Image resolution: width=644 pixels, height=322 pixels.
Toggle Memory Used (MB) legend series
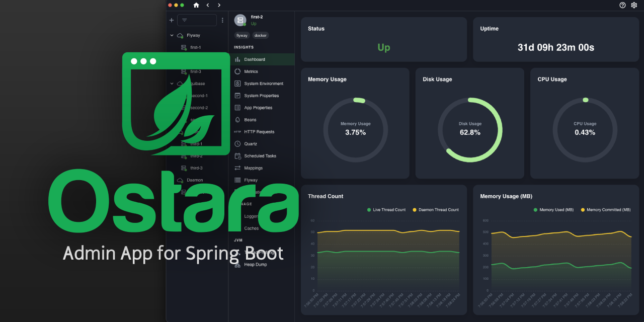tap(553, 210)
